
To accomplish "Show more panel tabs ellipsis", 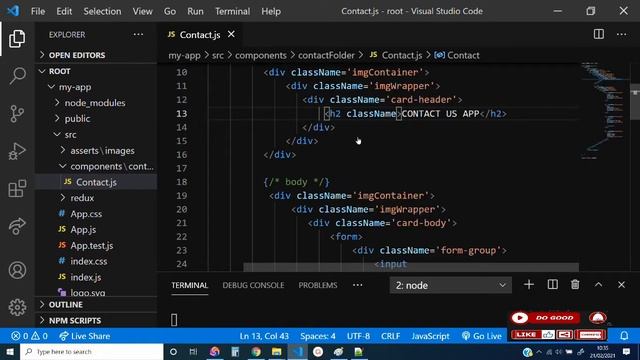I will tap(358, 285).
